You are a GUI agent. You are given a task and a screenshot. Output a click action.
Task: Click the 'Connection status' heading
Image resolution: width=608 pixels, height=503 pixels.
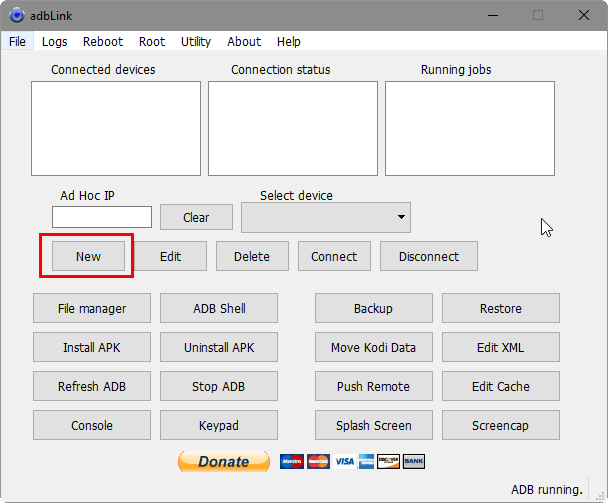click(x=281, y=69)
